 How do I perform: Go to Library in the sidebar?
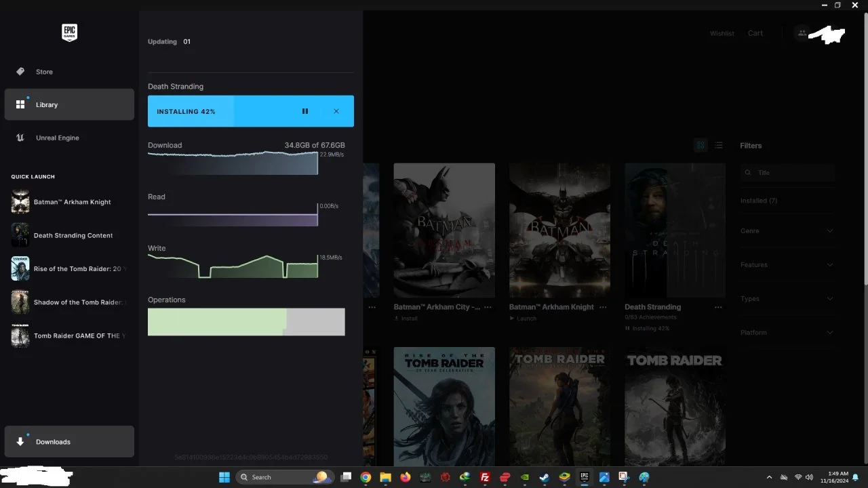[69, 104]
